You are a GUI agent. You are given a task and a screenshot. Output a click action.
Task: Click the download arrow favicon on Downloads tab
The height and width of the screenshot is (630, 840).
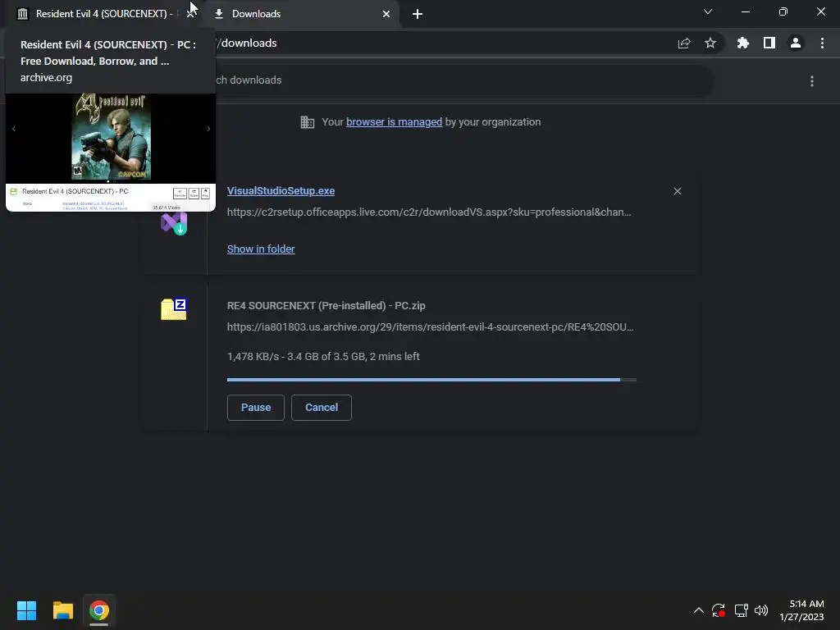tap(218, 14)
